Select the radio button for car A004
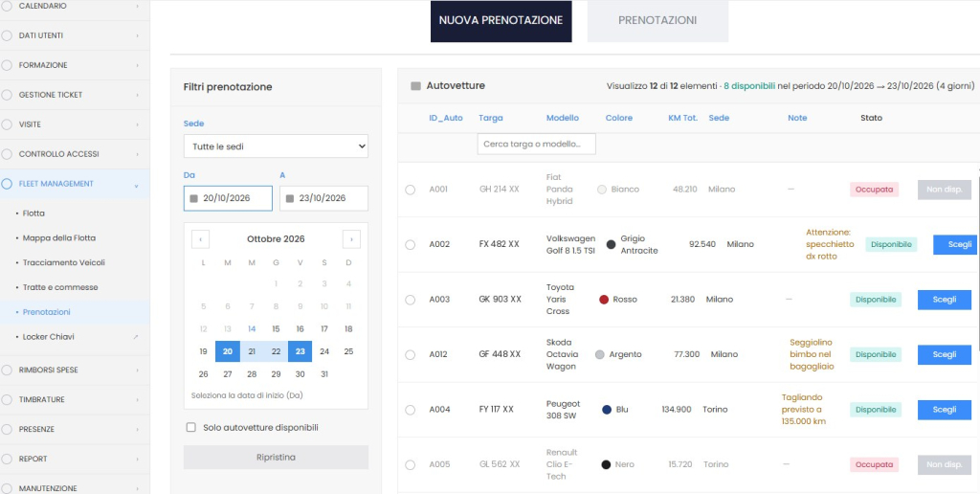The width and height of the screenshot is (980, 494). pos(410,410)
